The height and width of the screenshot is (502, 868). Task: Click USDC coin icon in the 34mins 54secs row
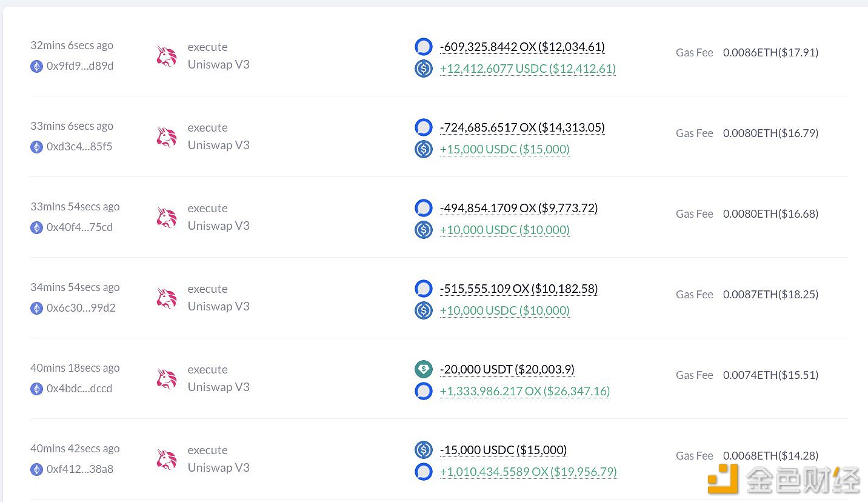click(x=424, y=310)
